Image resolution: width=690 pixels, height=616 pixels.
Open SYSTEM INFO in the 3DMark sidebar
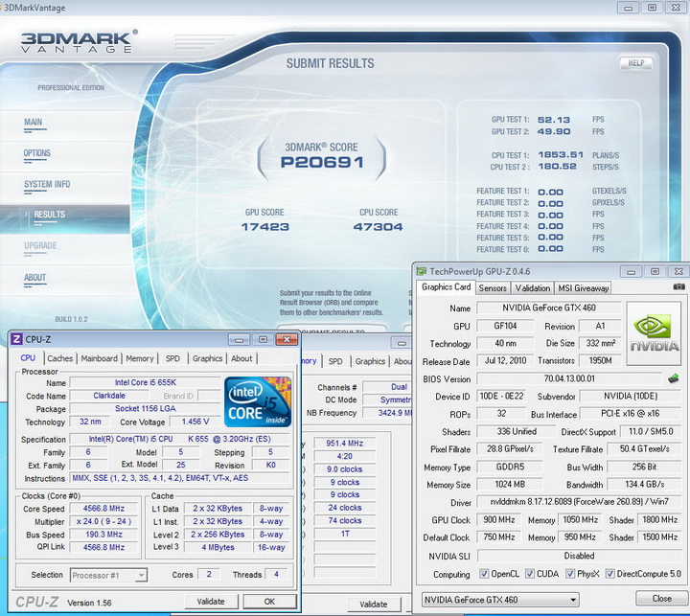click(x=47, y=184)
